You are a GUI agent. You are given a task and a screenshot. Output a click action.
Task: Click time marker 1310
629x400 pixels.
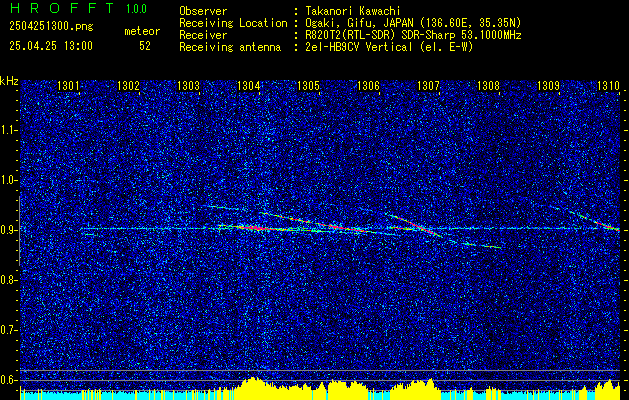(x=608, y=86)
